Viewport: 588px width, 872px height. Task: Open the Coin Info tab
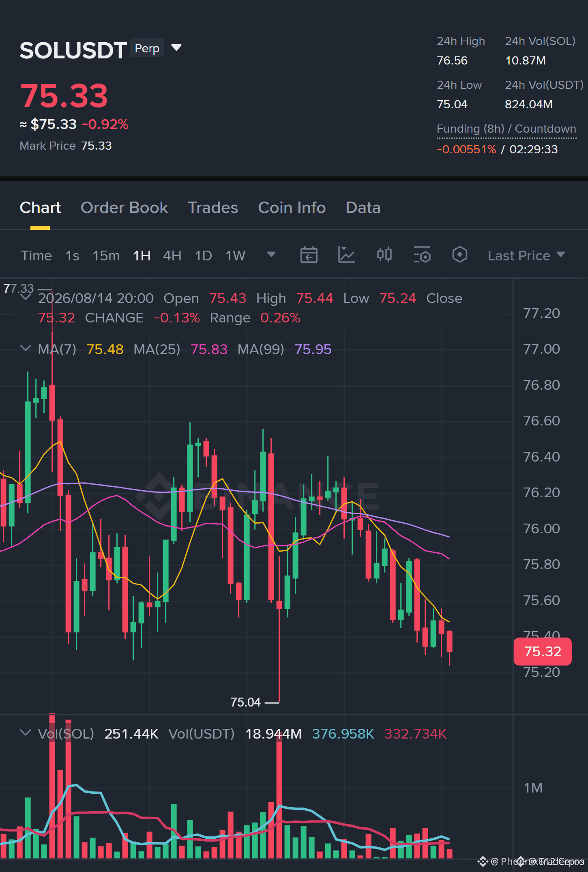coord(292,208)
